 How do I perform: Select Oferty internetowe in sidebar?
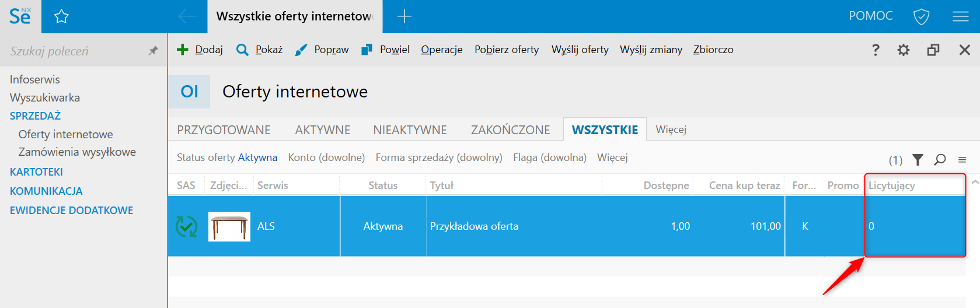tap(66, 134)
